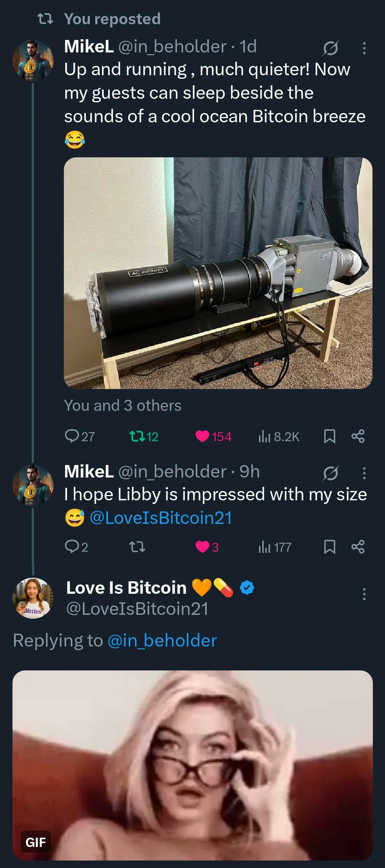Open the @LoveIsBitcoin21 mention link

click(x=161, y=518)
